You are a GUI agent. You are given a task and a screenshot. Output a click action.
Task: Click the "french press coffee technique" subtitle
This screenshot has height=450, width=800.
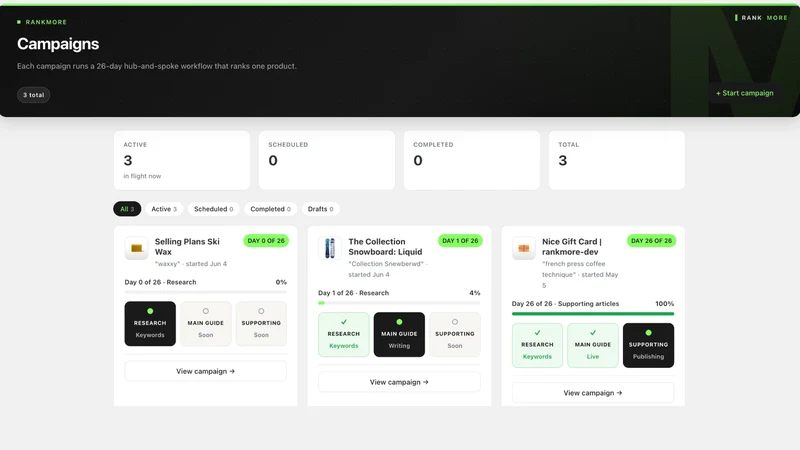click(x=580, y=274)
